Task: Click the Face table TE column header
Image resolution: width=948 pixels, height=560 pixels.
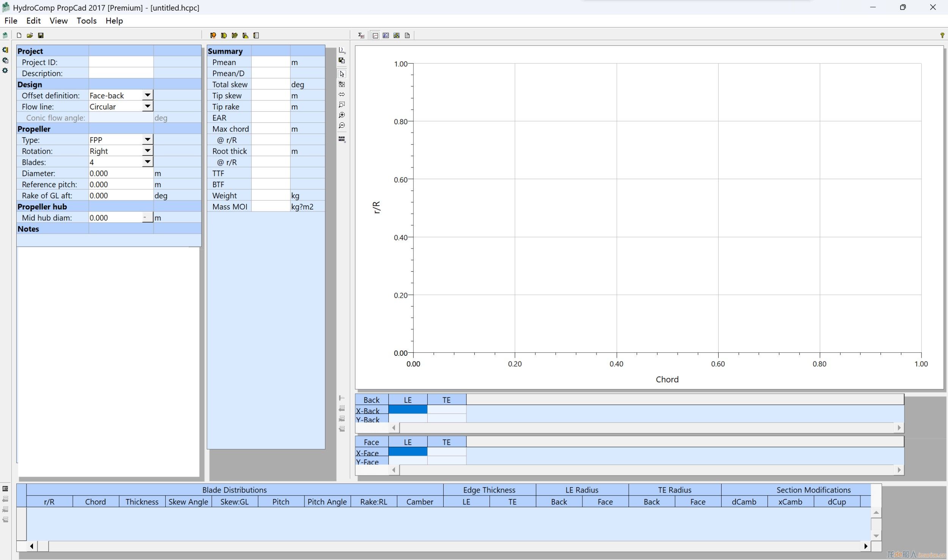Action: click(447, 442)
